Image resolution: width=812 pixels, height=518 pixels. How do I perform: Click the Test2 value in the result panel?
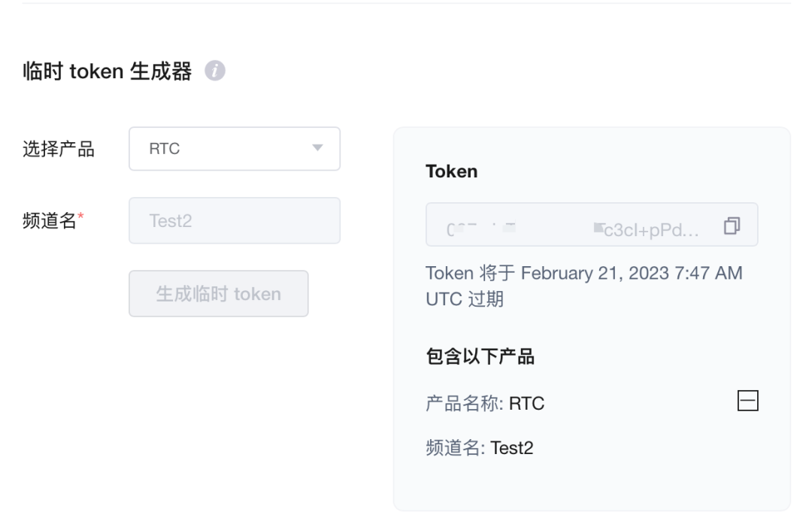[512, 449]
